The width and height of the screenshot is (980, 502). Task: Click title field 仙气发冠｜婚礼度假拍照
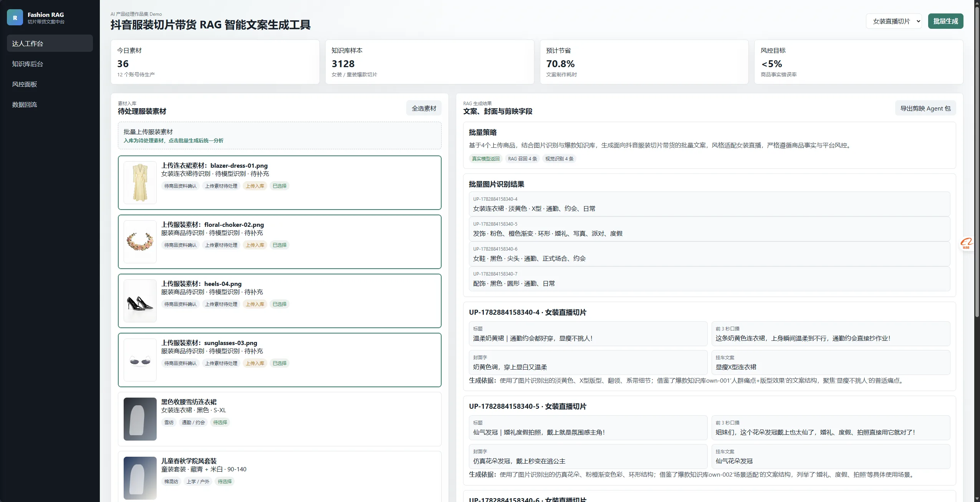click(588, 428)
